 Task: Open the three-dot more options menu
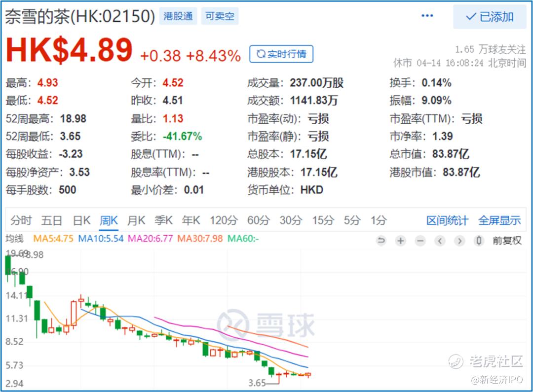click(x=427, y=16)
